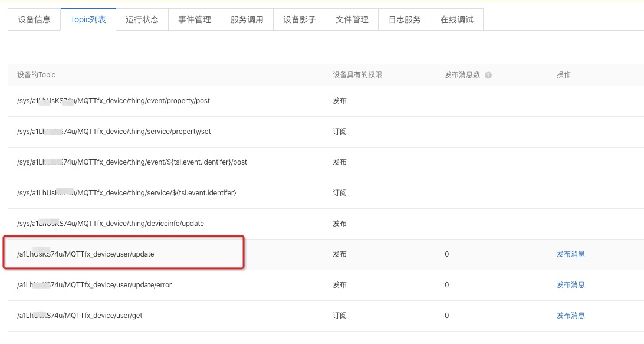Click the thing/service identifer topic path
The height and width of the screenshot is (344, 644).
[127, 193]
